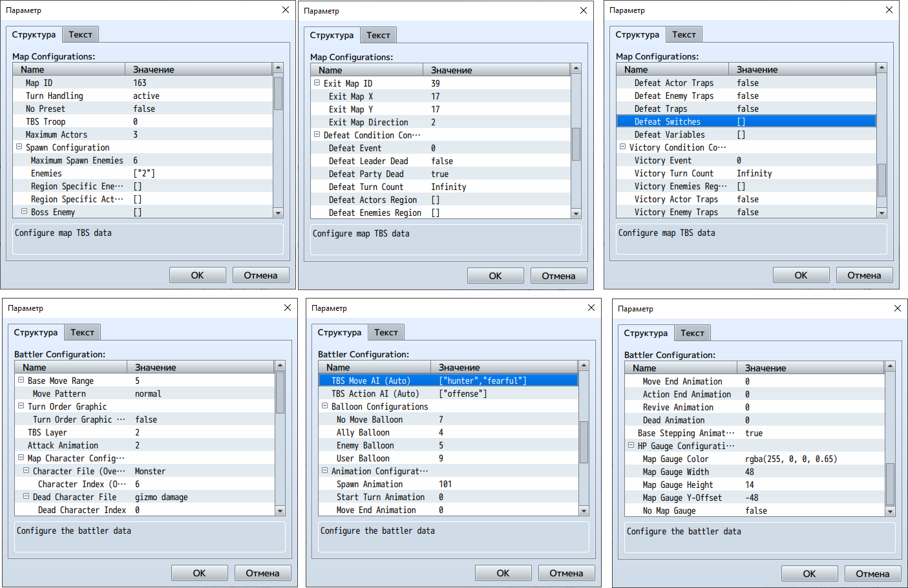Screen dimensions: 908x588
Task: Select the Map ID row with value 163
Action: [143, 83]
